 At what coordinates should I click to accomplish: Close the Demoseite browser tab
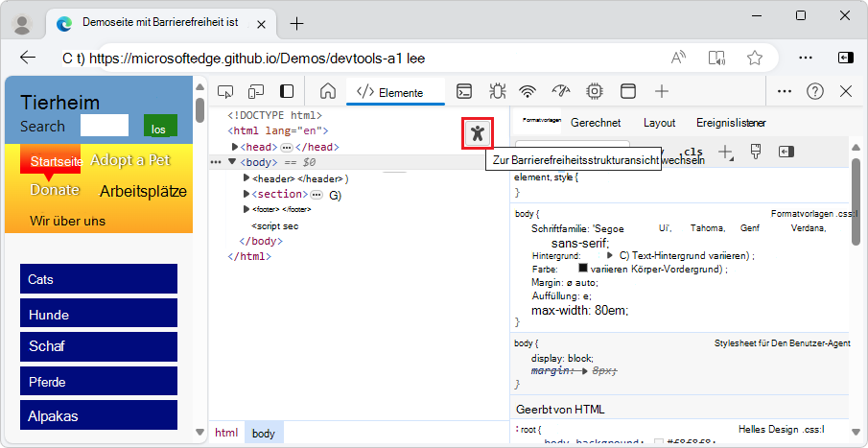[261, 24]
